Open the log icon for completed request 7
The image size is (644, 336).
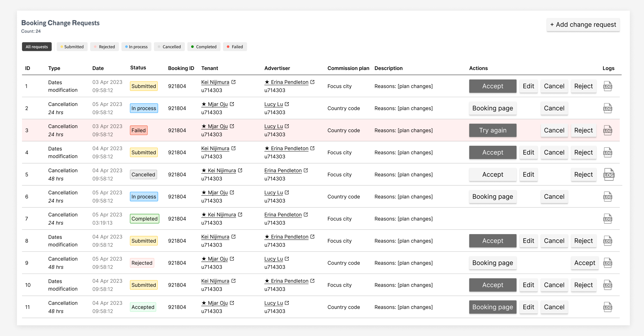point(608,219)
